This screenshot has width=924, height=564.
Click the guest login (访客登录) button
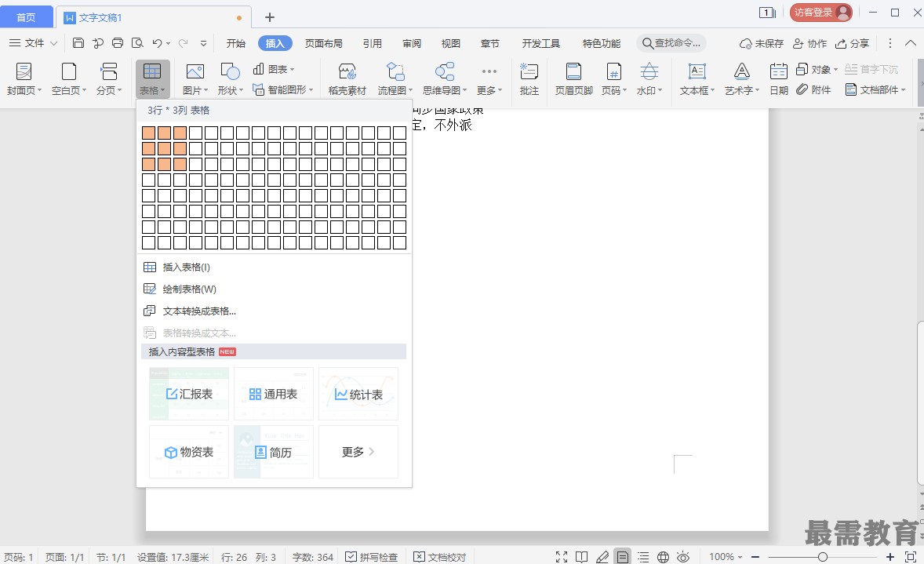pos(821,13)
